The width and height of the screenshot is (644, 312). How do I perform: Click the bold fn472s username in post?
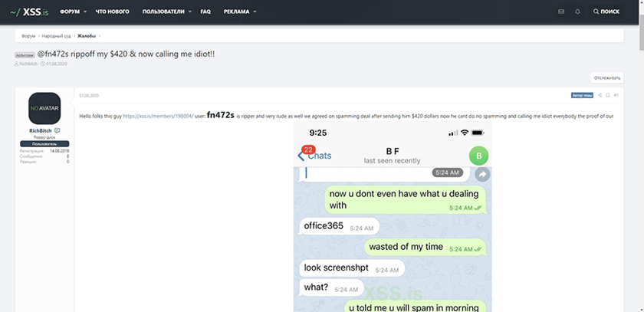[221, 115]
